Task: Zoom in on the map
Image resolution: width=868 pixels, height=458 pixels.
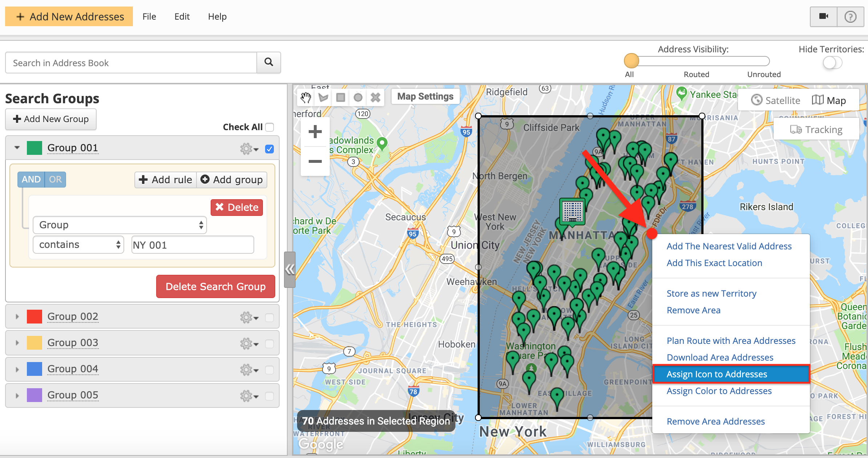Action: coord(315,132)
